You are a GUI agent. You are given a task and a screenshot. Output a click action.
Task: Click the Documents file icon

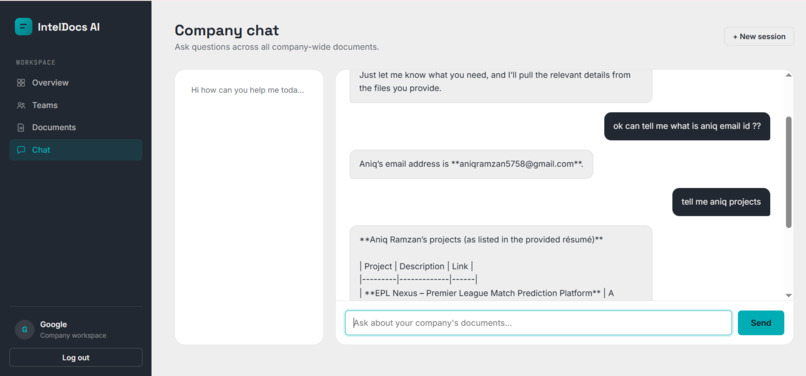(21, 128)
